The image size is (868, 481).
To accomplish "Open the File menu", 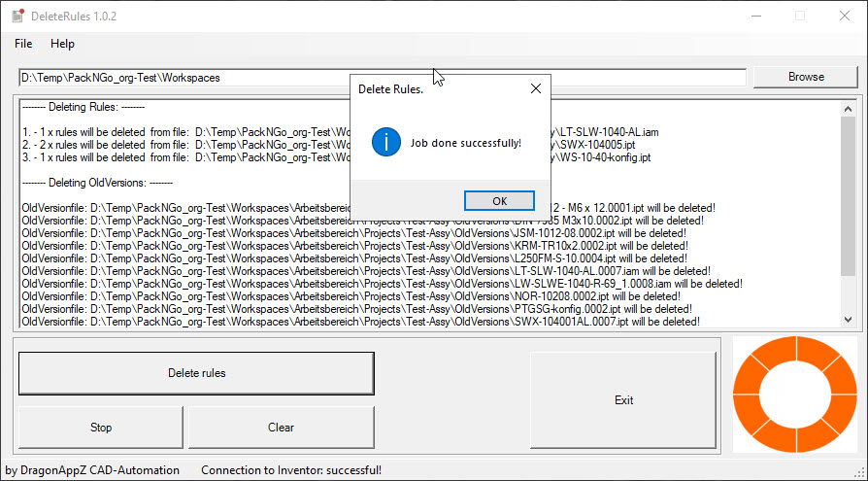I will tap(23, 44).
